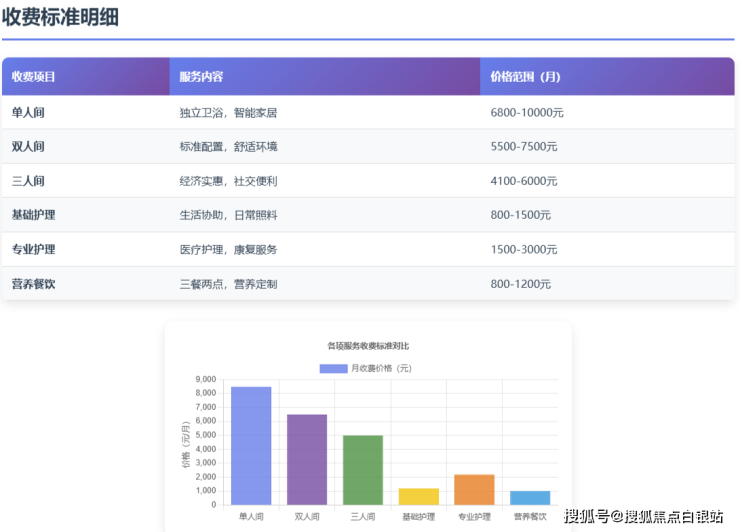
Task: Click the 双人间 purple bar in chart
Action: click(x=307, y=459)
